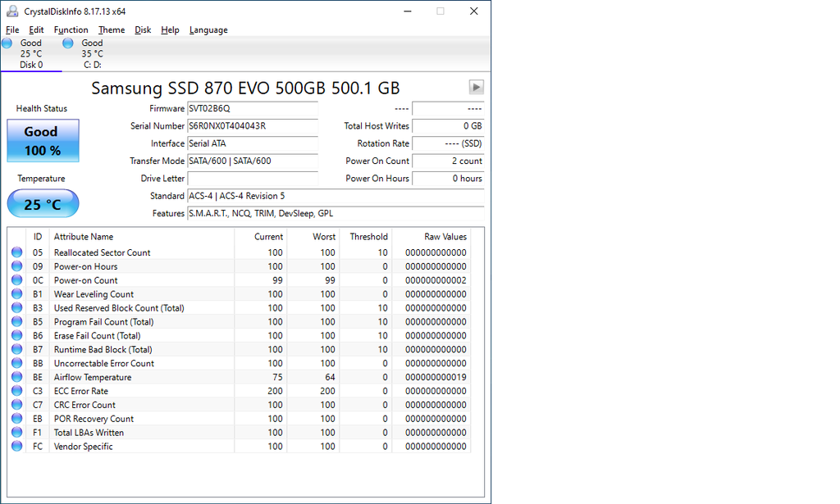Click the C: D: disk status orb
Image resolution: width=840 pixels, height=504 pixels.
coord(68,43)
